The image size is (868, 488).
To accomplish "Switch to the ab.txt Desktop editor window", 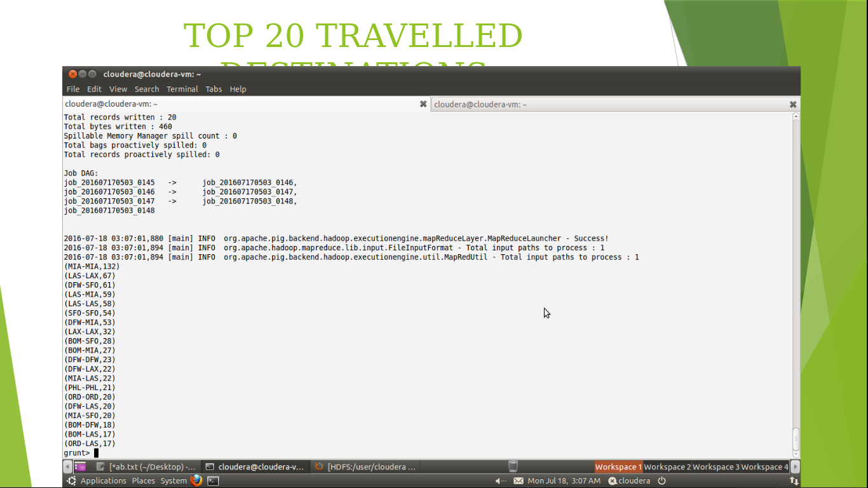I will [x=146, y=467].
